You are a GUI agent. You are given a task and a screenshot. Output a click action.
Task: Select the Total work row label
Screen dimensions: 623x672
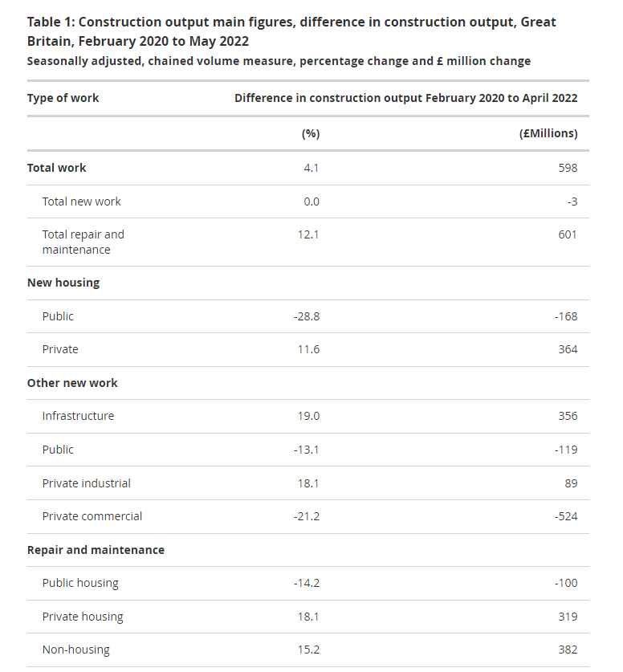click(x=56, y=168)
